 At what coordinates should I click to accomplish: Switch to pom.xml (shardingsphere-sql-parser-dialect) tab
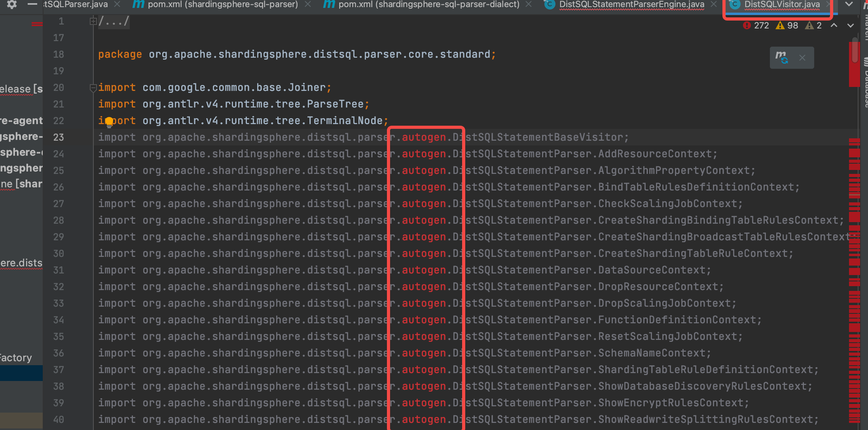428,4
